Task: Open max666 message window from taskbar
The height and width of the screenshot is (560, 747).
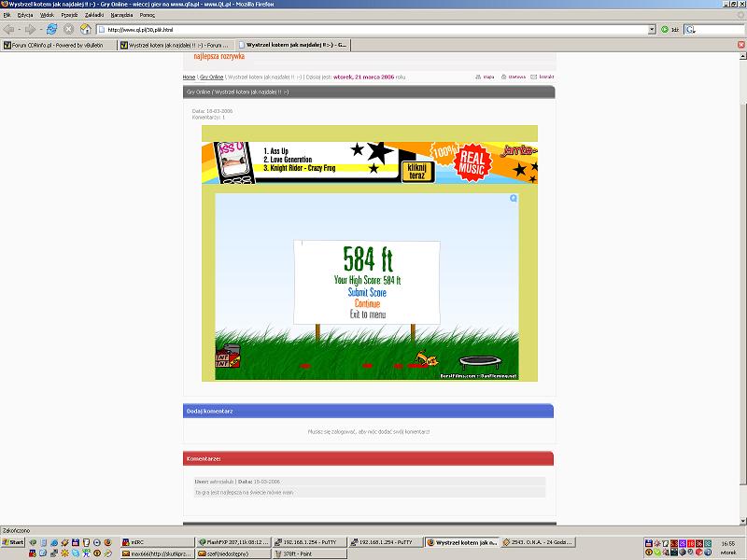Action: pyautogui.click(x=157, y=553)
